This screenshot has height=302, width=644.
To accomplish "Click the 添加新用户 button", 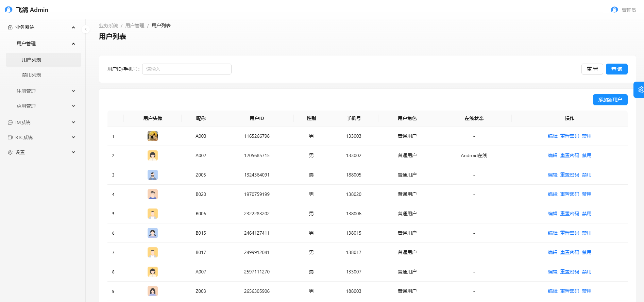I will click(610, 100).
